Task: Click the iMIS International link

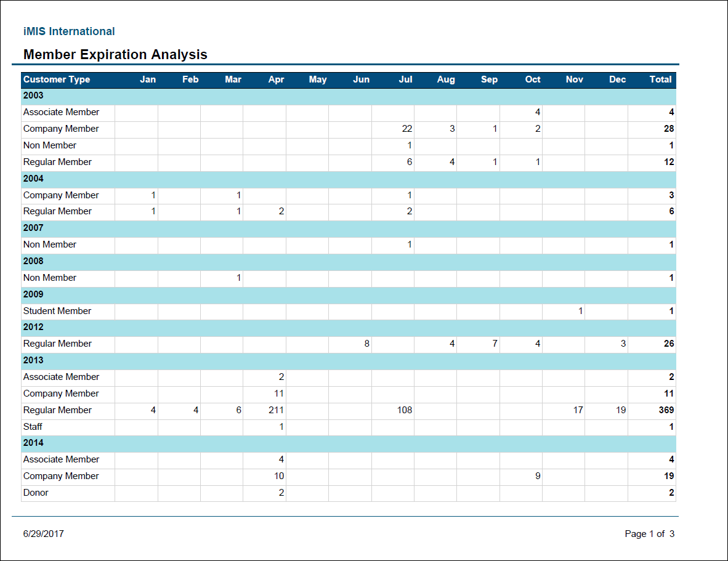Action: click(x=68, y=31)
